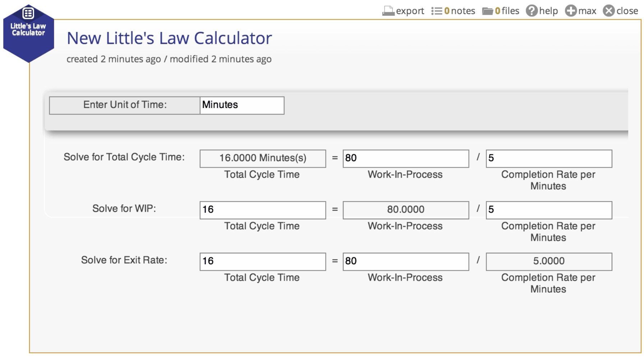Open the notes list icon

(437, 11)
